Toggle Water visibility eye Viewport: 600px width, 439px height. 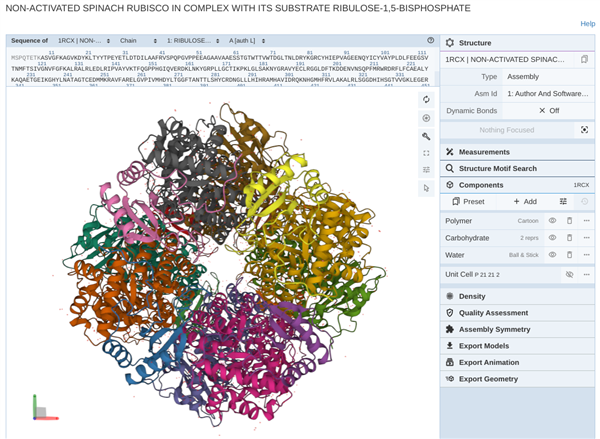552,255
